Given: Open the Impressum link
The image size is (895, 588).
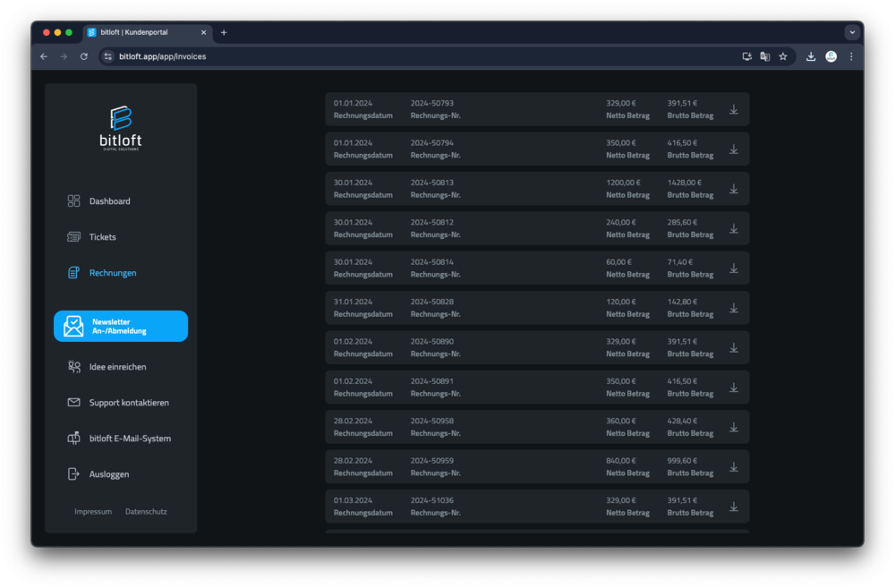Looking at the screenshot, I should [x=93, y=512].
